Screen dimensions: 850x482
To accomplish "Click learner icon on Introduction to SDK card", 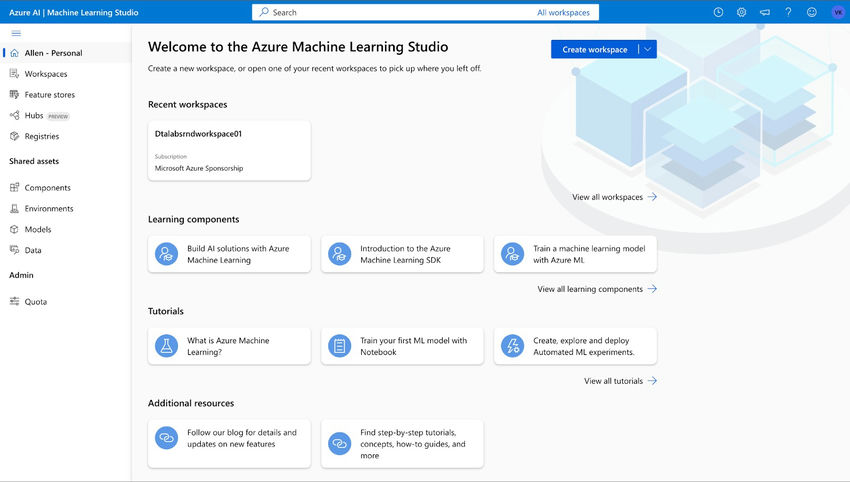I will pyautogui.click(x=340, y=254).
